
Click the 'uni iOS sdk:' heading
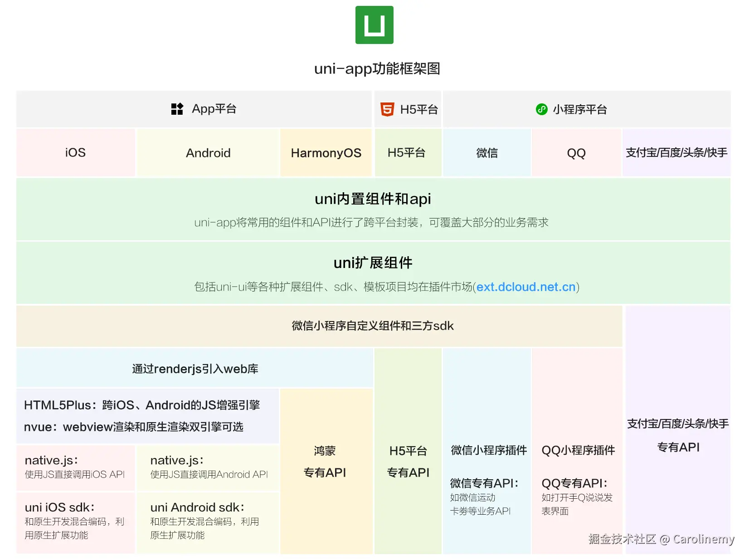pyautogui.click(x=60, y=507)
